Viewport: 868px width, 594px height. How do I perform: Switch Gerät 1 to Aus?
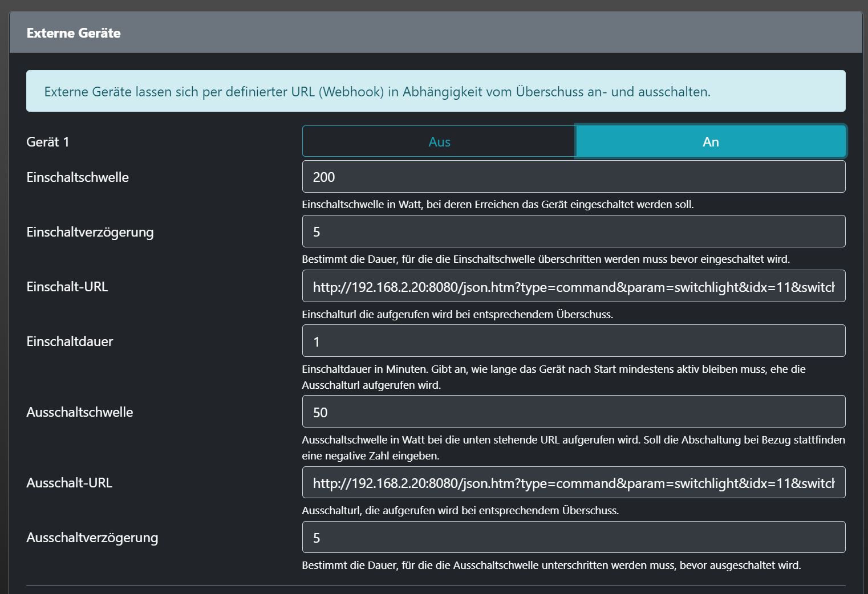coord(439,141)
